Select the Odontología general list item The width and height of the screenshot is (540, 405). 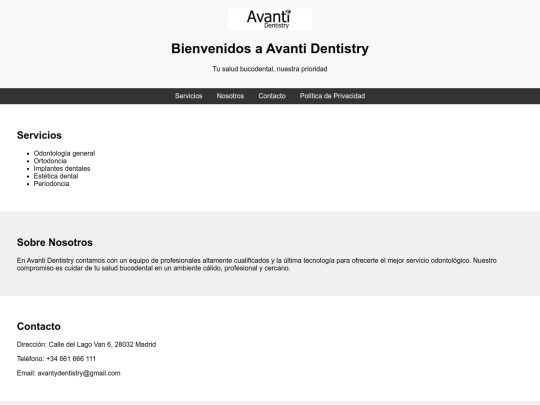coord(64,153)
